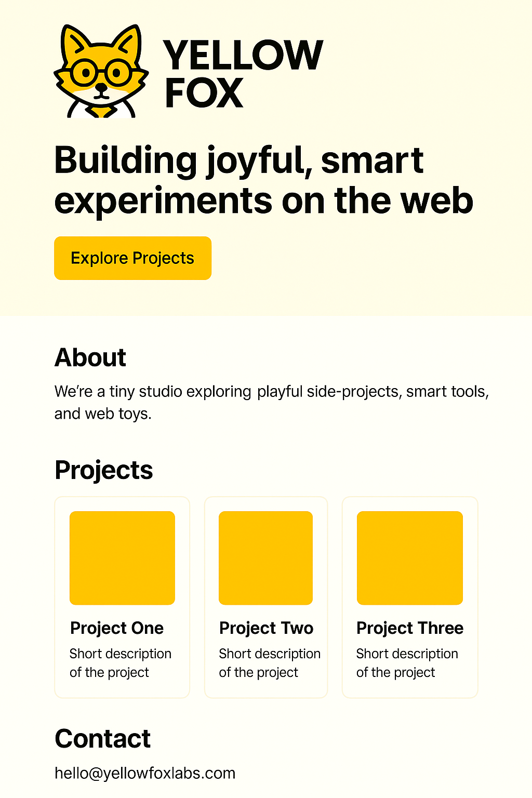532x798 pixels.
Task: Click the YELLOW FOX brand wordmark
Action: tap(243, 74)
